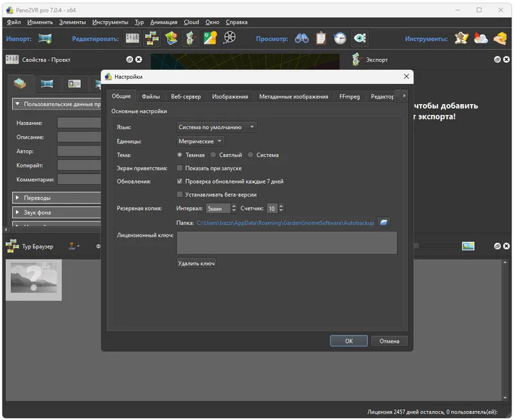The width and height of the screenshot is (514, 420).
Task: Open the Язык language dropdown
Action: 217,127
